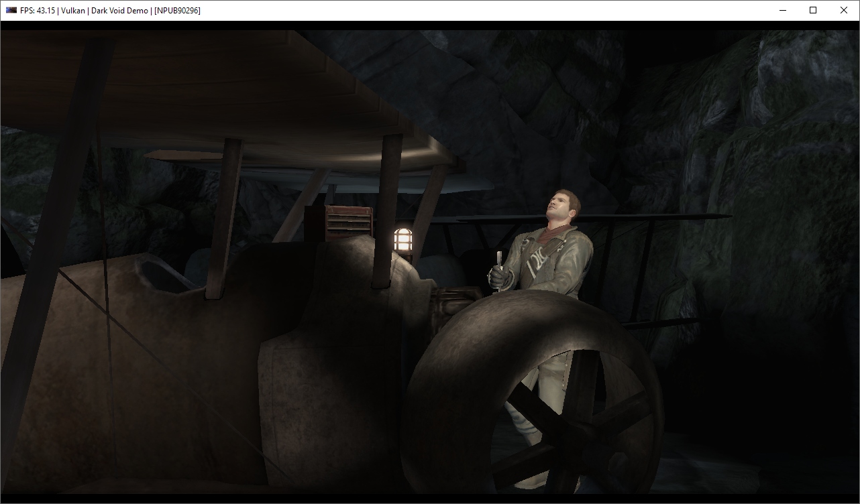Minimize the Dark Void Demo window
The width and height of the screenshot is (860, 504).
[782, 10]
